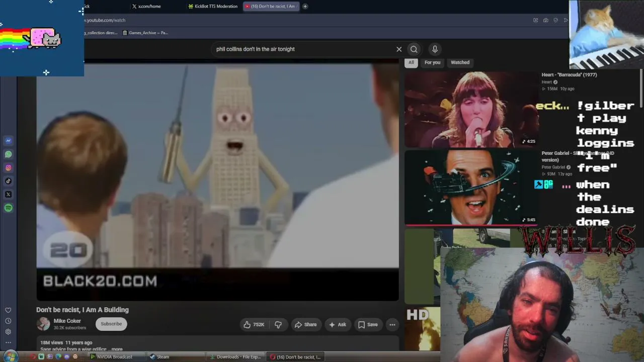Viewport: 644px width, 362px height.
Task: Open the video's three-dot more actions
Action: (392, 325)
